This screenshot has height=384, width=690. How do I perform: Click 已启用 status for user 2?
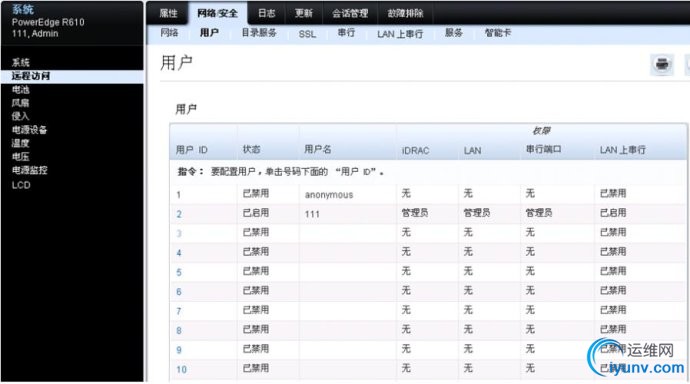(x=256, y=213)
